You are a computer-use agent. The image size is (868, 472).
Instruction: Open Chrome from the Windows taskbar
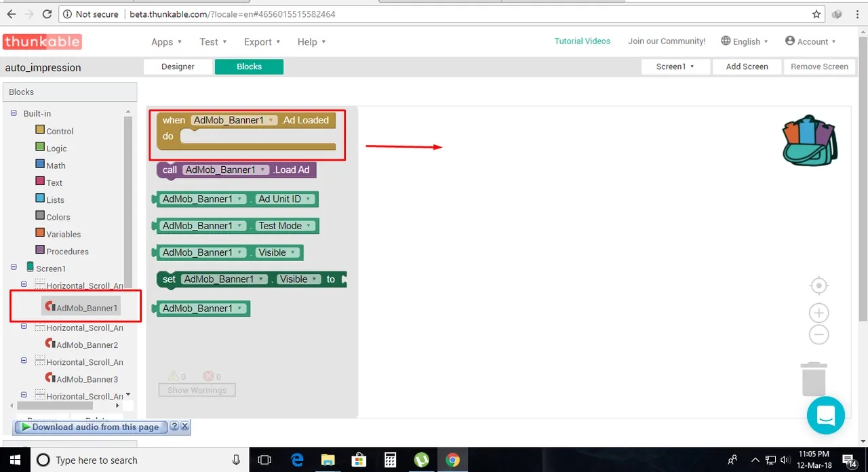(x=452, y=460)
